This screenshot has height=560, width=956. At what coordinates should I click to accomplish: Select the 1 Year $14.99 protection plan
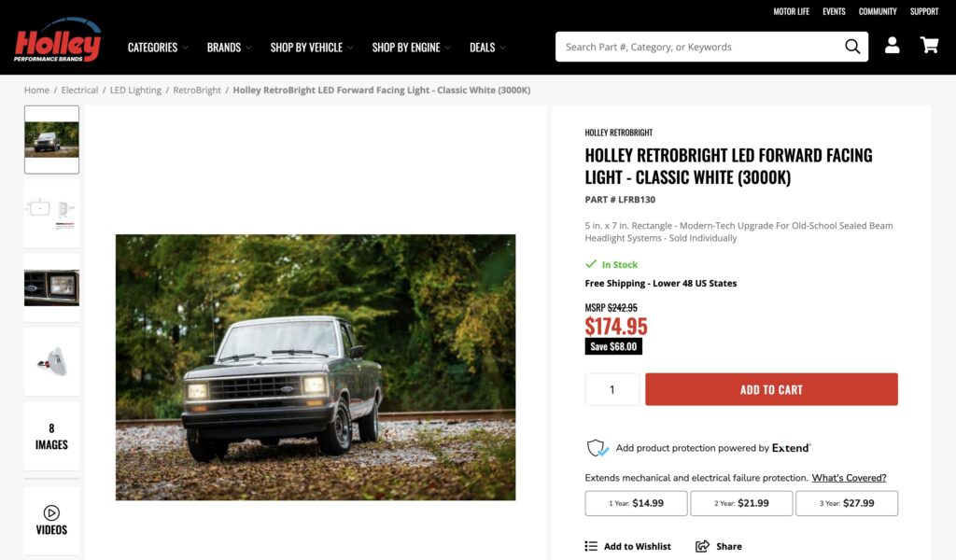pos(636,503)
